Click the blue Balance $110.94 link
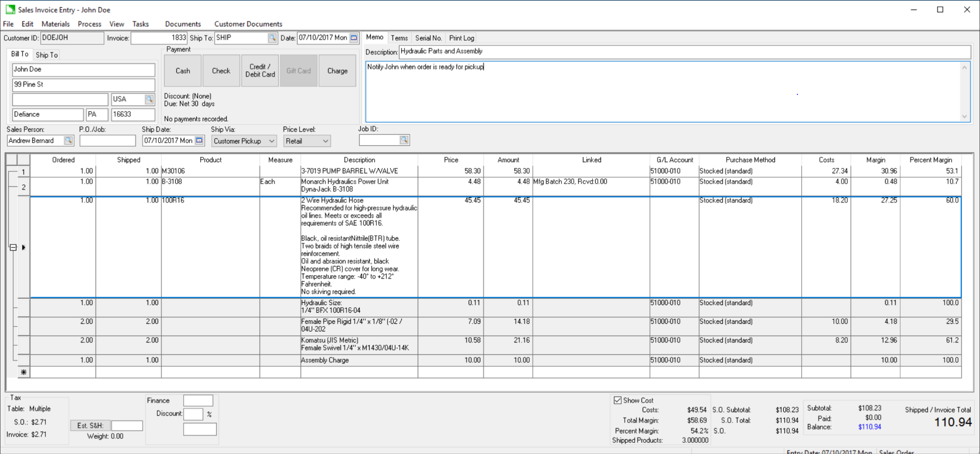The width and height of the screenshot is (980, 454). pyautogui.click(x=870, y=427)
